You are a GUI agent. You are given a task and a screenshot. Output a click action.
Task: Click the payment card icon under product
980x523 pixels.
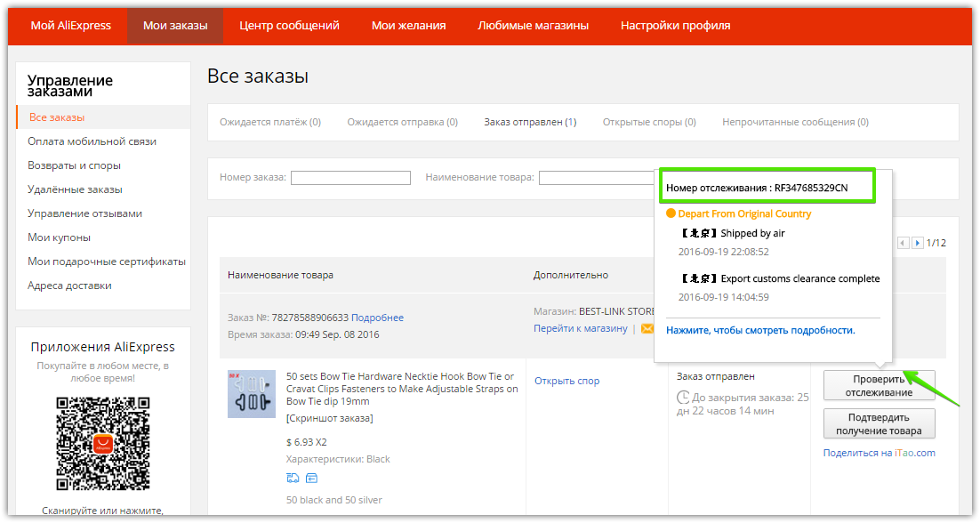(x=311, y=478)
